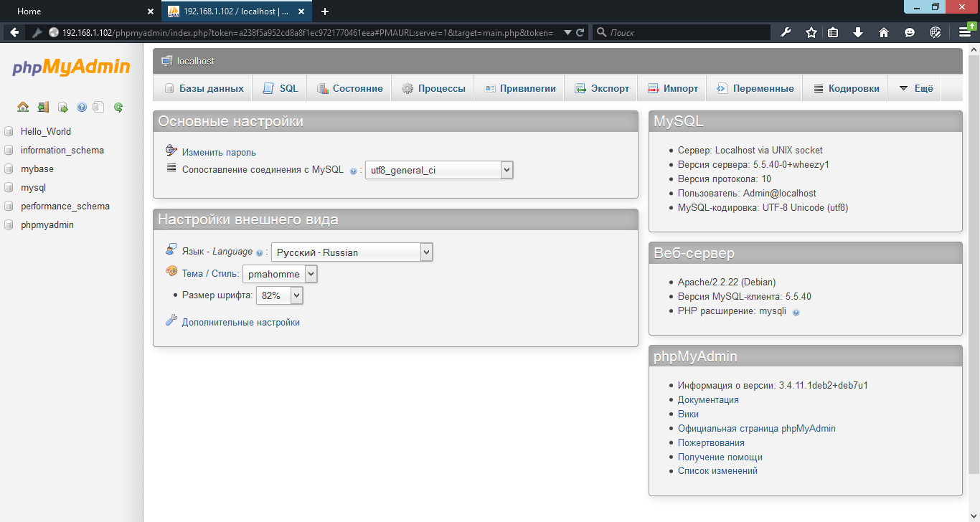Reload navigation frame with green refresh icon
Viewport: 980px width, 522px height.
pyautogui.click(x=118, y=107)
